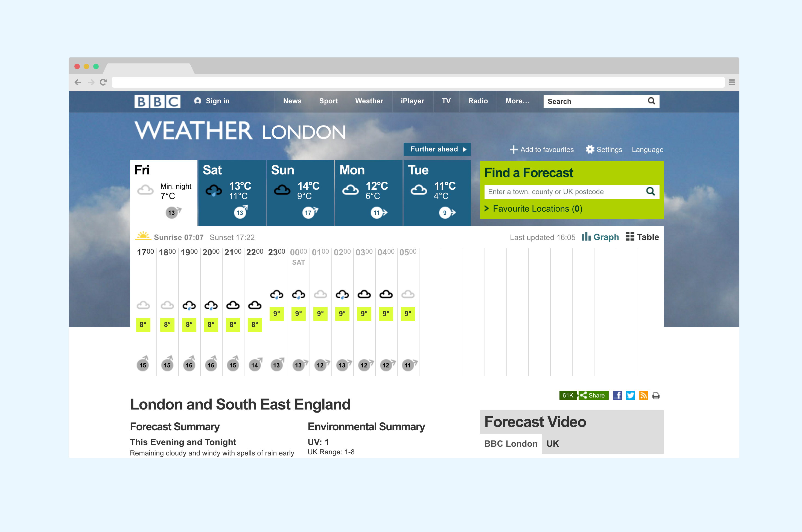Open the More… navigation menu
This screenshot has height=532, width=802.
click(517, 101)
